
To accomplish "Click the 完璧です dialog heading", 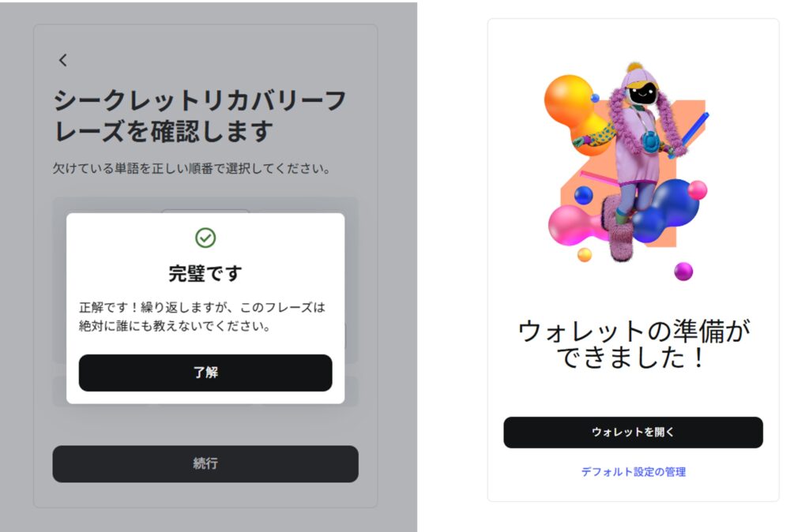I will (205, 274).
